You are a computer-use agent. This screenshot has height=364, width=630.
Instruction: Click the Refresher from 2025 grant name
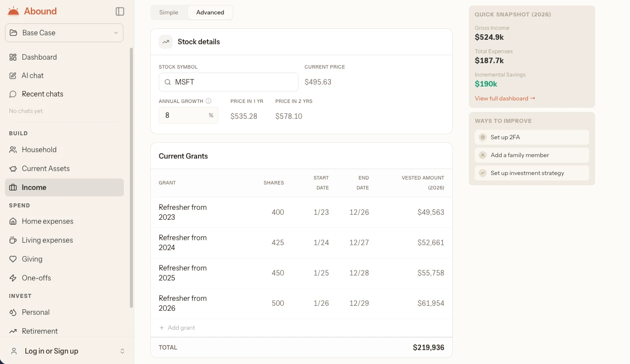[x=183, y=273]
